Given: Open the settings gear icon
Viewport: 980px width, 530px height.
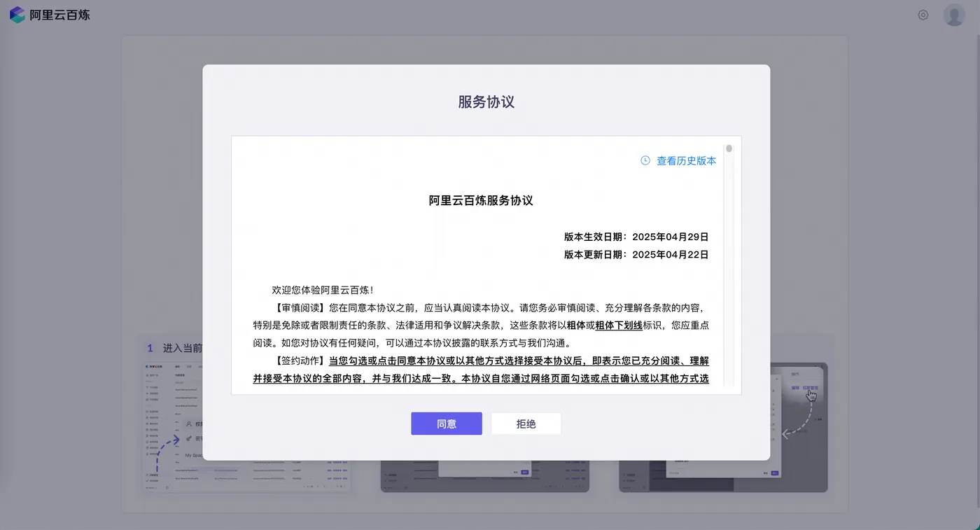Looking at the screenshot, I should coord(923,15).
